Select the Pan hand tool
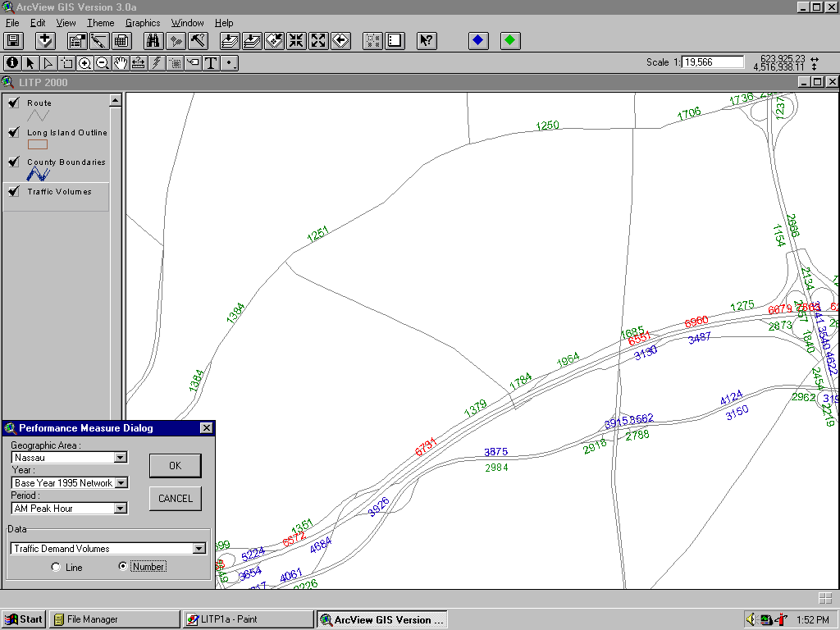The width and height of the screenshot is (840, 630). tap(121, 62)
